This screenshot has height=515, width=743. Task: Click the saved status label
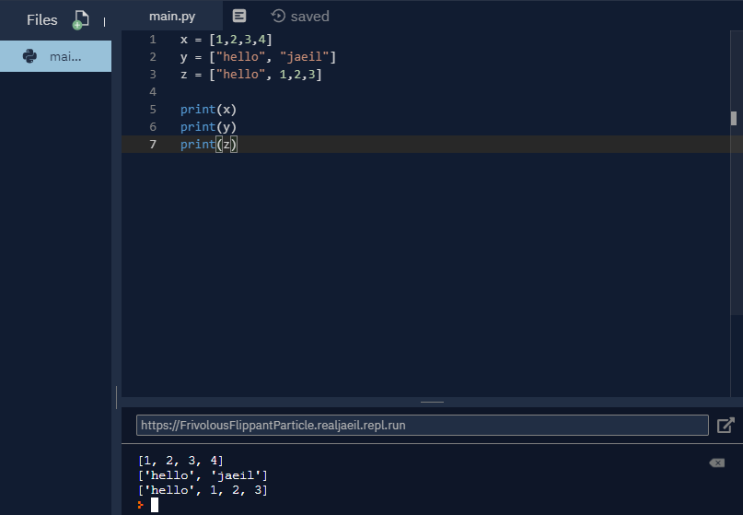coord(310,17)
